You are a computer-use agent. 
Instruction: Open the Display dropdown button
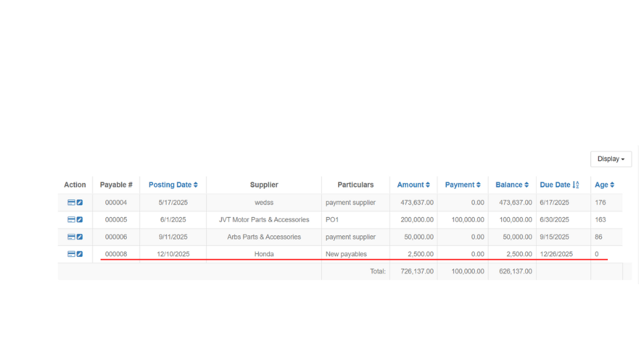pos(610,159)
